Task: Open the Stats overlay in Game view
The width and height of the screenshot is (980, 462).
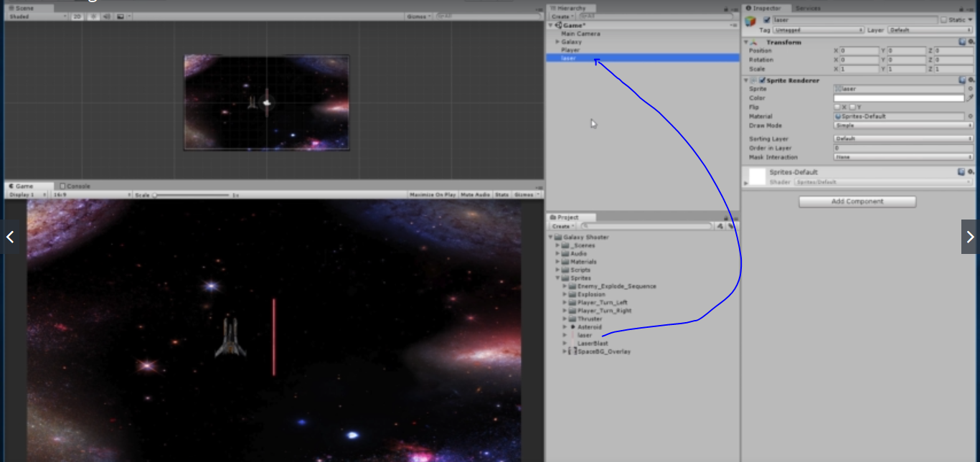Action: click(501, 194)
